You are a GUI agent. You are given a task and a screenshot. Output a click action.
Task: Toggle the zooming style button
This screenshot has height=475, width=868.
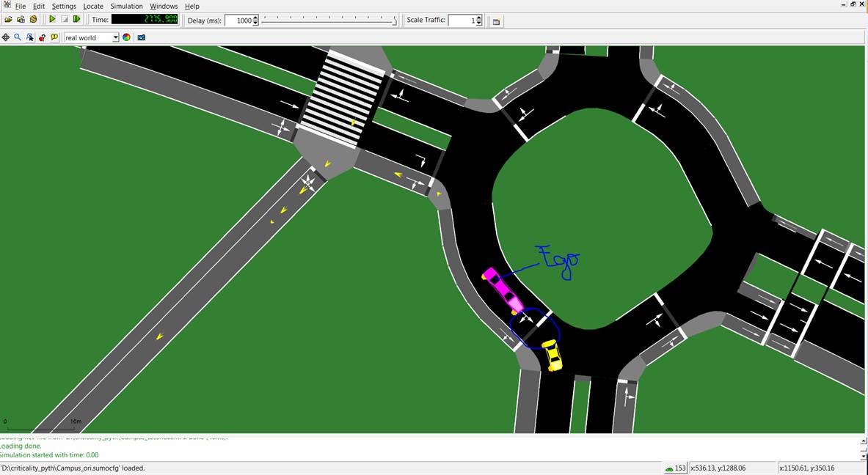click(30, 37)
